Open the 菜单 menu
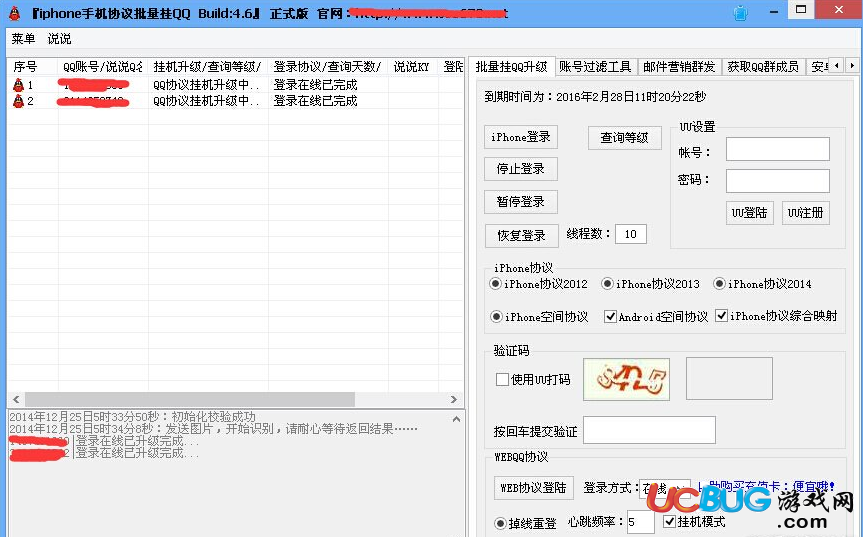This screenshot has height=537, width=863. pos(23,39)
